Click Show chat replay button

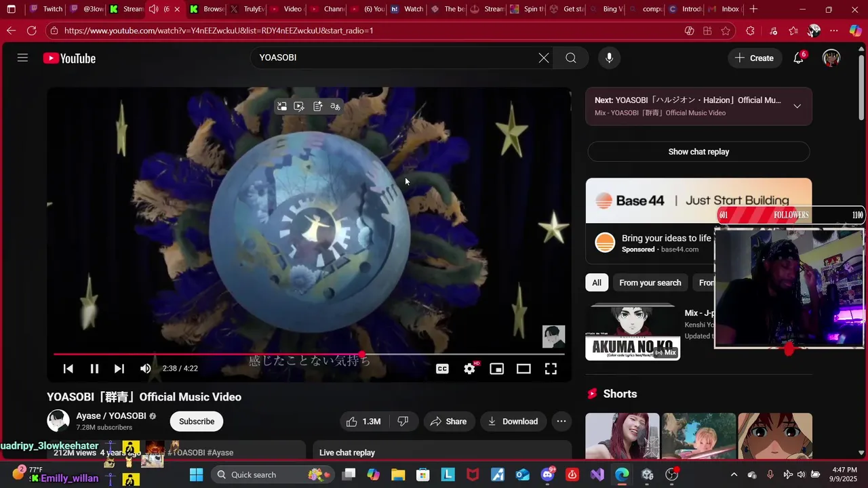698,152
